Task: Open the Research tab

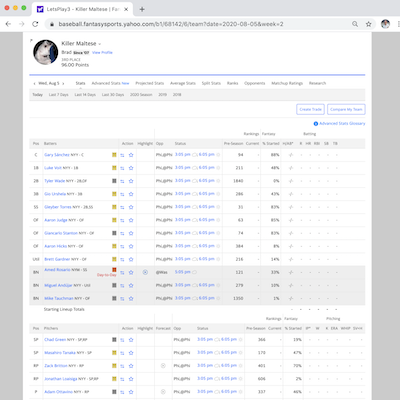Action: [x=317, y=83]
